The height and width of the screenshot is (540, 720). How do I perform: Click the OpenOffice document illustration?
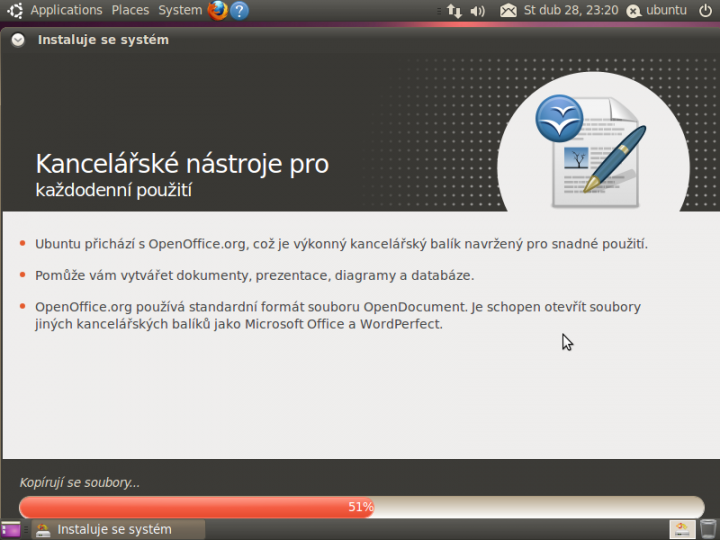(x=593, y=151)
